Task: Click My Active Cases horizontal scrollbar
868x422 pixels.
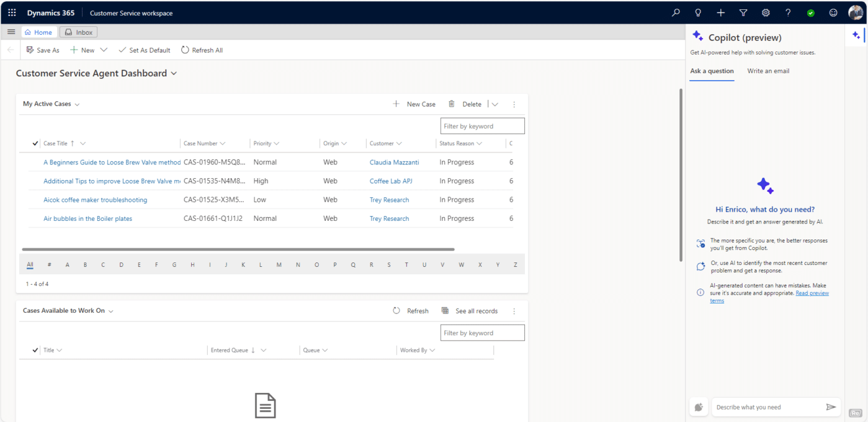Action: (x=238, y=249)
